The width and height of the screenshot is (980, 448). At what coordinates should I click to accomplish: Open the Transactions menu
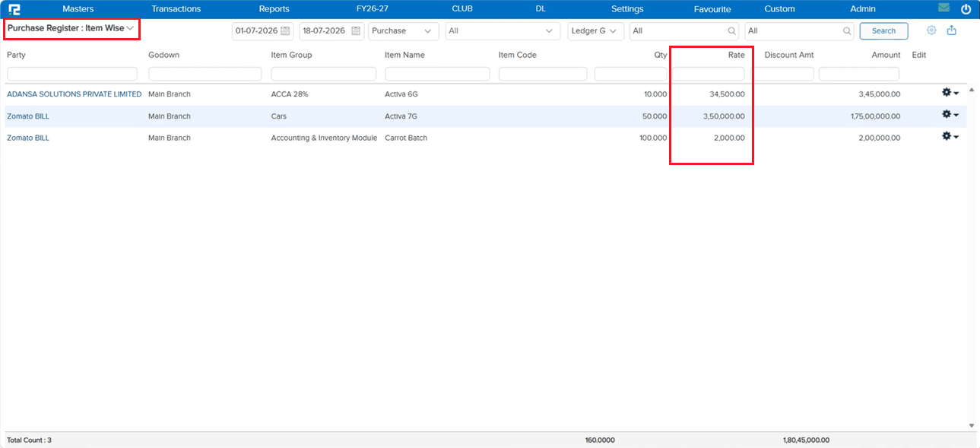176,9
